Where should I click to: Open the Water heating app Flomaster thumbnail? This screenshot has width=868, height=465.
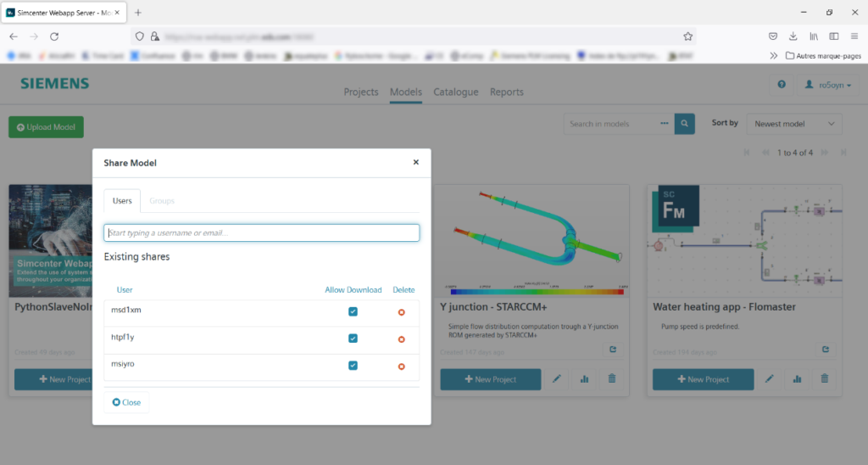744,241
